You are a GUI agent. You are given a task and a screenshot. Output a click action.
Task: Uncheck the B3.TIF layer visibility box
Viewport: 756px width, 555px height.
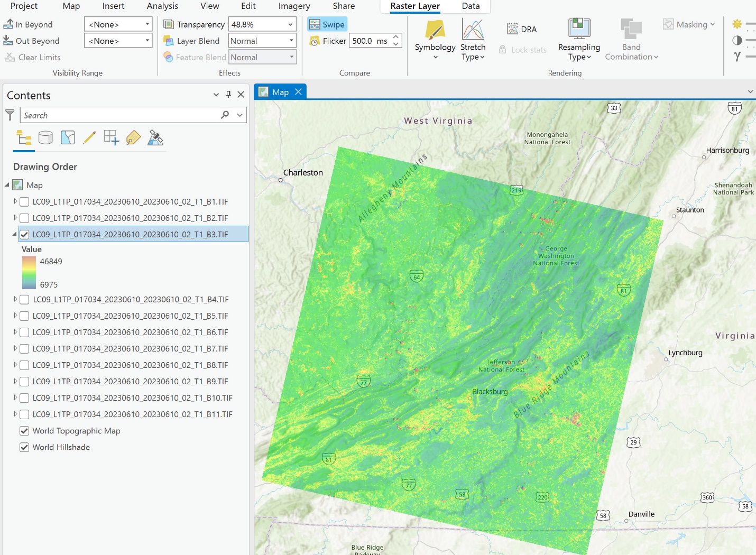[x=24, y=234]
